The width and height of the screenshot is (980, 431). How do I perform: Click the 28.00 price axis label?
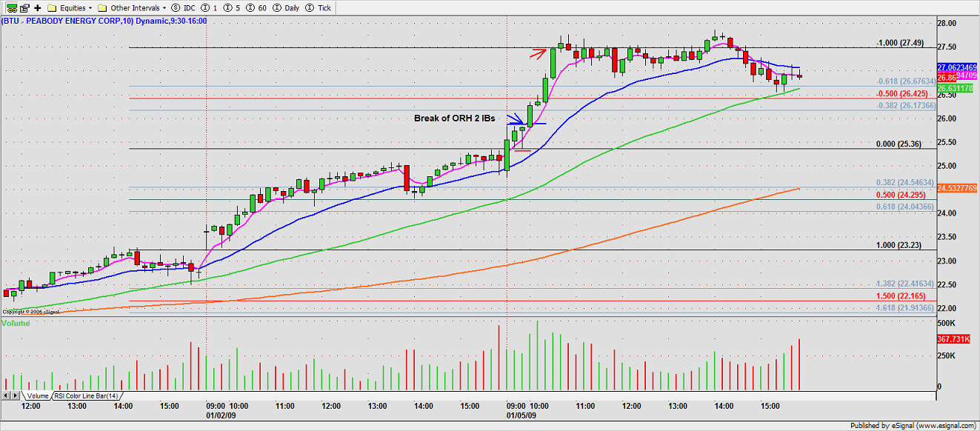(946, 24)
